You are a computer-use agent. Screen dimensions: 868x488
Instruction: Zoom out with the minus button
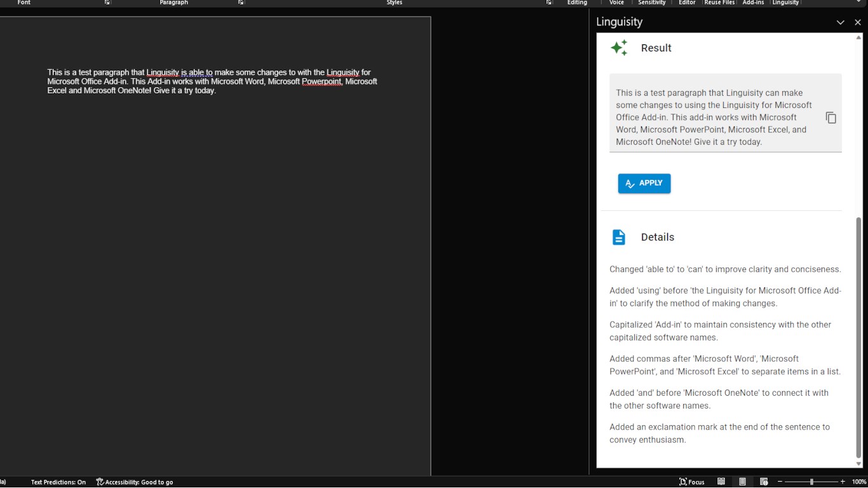(780, 482)
